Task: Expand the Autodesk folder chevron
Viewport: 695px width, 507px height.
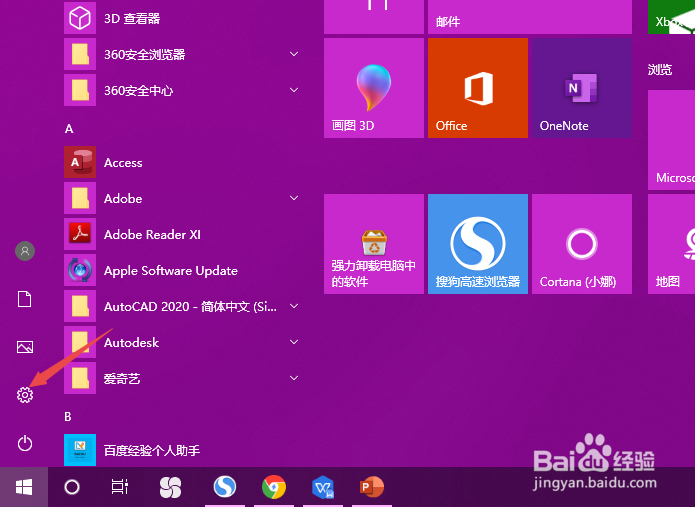Action: pos(294,342)
